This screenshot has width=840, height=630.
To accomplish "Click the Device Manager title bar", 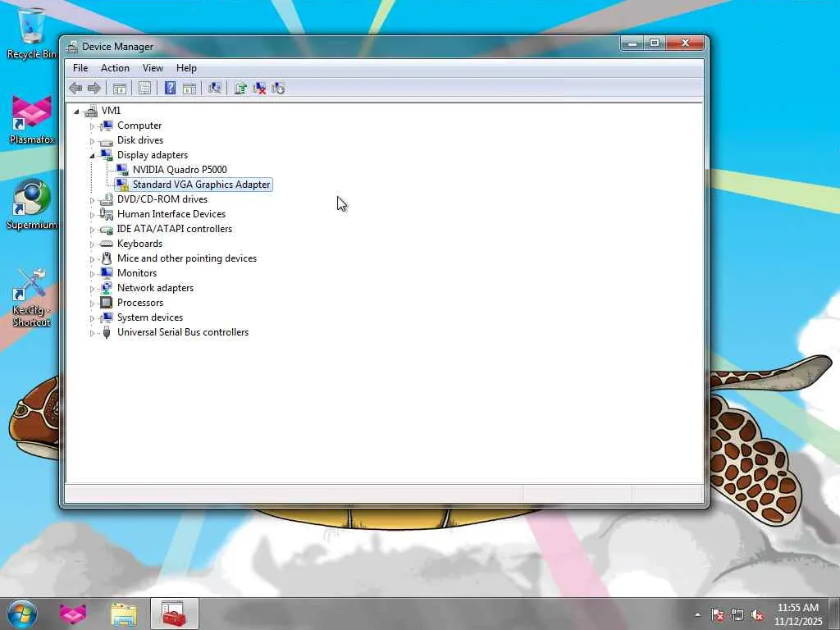I will coord(343,47).
